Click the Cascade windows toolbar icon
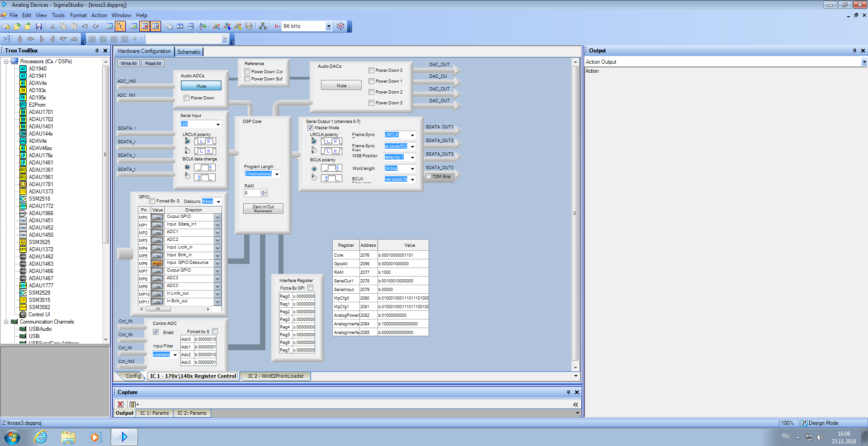Viewport: 868px width, 446px height. tap(169, 26)
